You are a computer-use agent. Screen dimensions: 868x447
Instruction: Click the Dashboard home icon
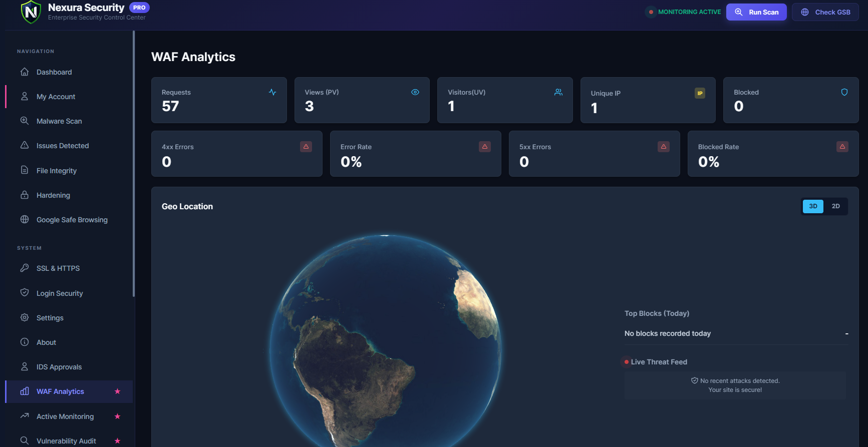[25, 72]
